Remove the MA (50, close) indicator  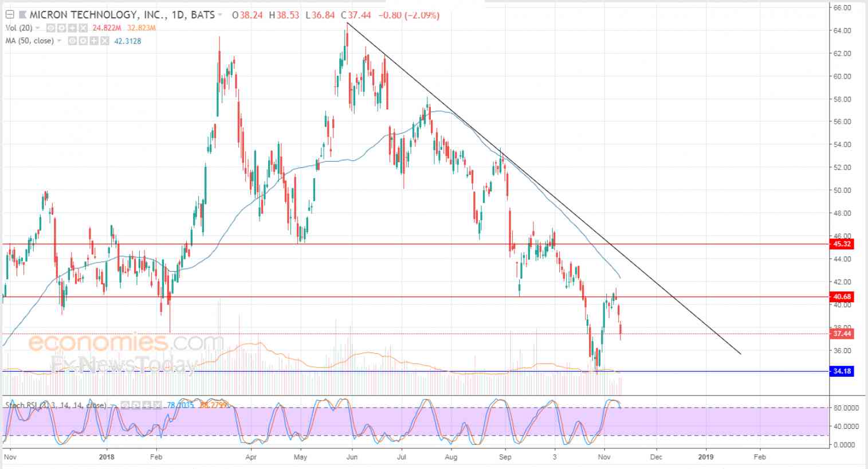[x=104, y=41]
